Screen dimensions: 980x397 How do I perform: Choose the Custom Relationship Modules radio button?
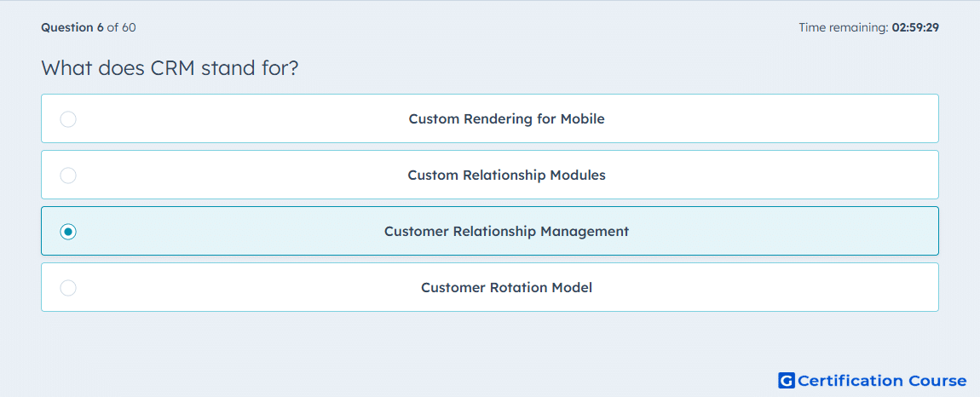click(x=68, y=175)
